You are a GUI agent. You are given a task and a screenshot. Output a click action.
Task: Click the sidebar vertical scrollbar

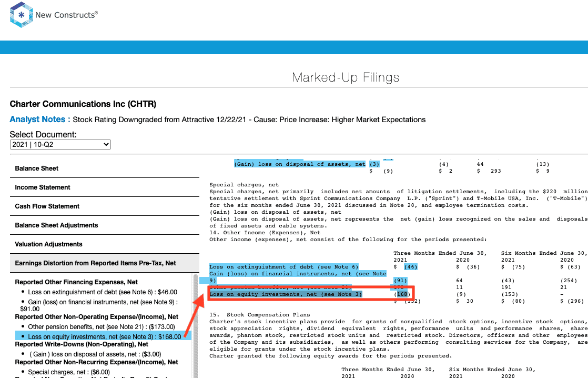point(195,326)
